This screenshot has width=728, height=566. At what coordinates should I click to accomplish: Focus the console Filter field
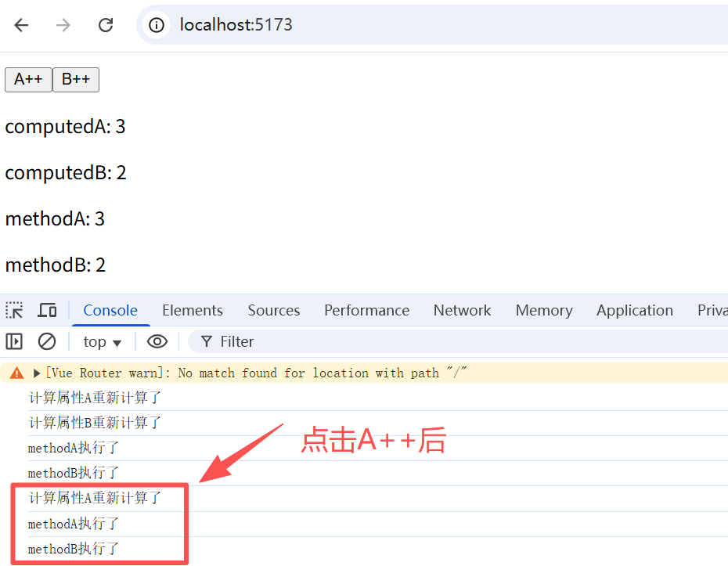(x=457, y=342)
